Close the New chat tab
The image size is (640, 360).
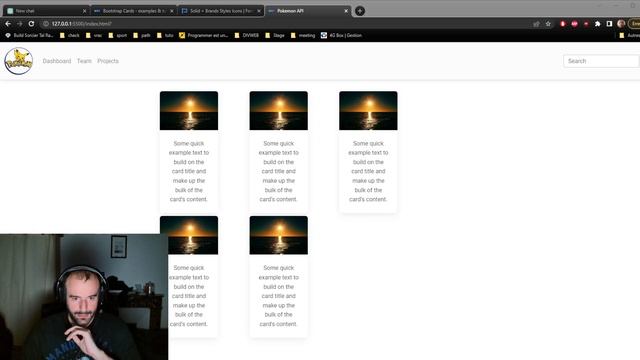[84, 11]
